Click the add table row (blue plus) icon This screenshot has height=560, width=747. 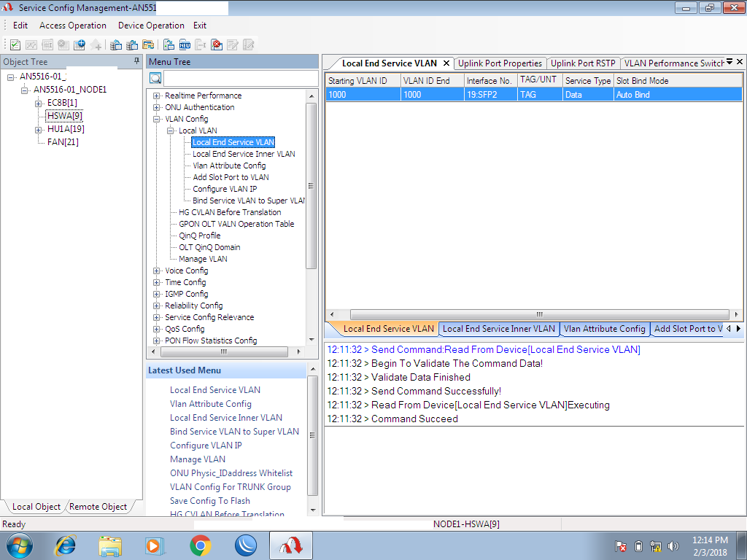click(x=80, y=44)
